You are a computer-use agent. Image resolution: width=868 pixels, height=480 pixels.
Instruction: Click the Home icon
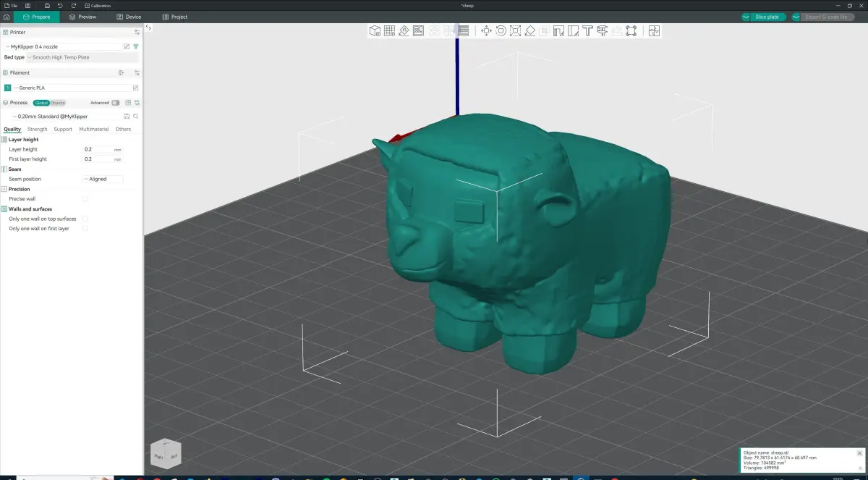tap(7, 17)
